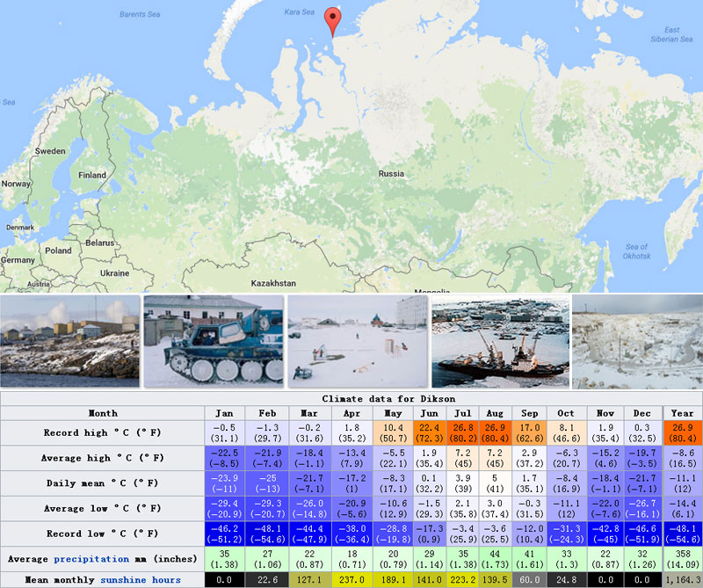Click the green 358 yearly precipitation cell
Screen dimensions: 703x588
(x=683, y=558)
